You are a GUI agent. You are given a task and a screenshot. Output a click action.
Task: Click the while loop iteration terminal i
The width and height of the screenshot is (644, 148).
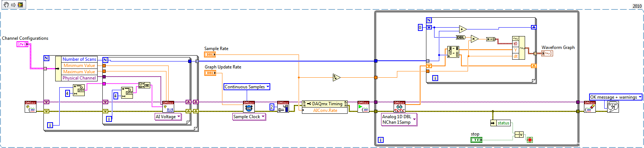point(381,140)
